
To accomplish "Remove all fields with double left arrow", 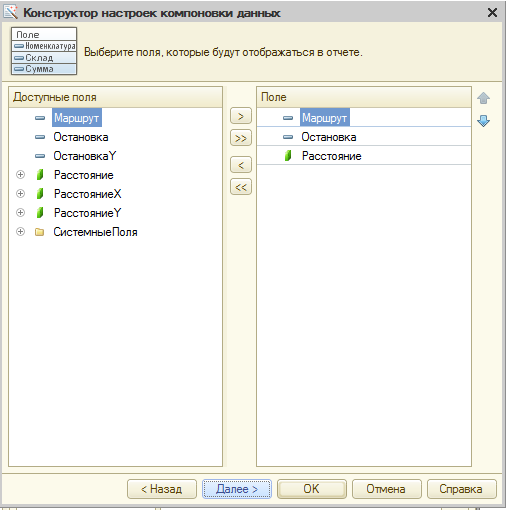I will pyautogui.click(x=241, y=187).
